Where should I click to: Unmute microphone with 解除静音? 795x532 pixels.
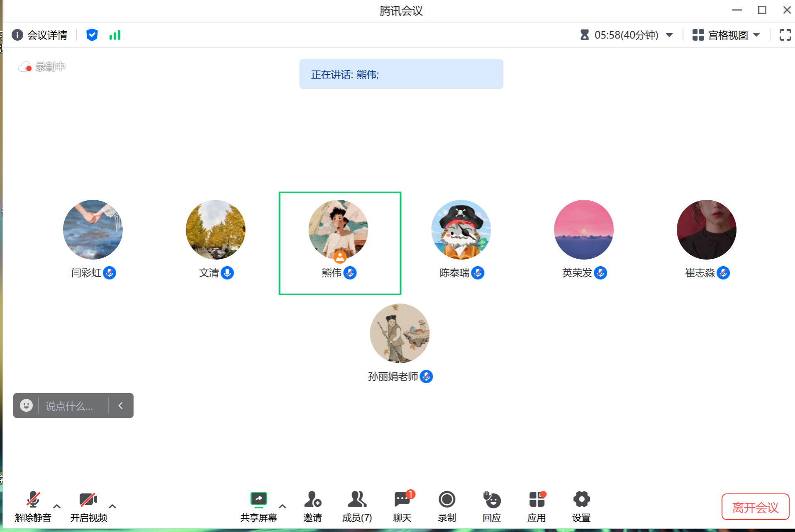tap(33, 506)
